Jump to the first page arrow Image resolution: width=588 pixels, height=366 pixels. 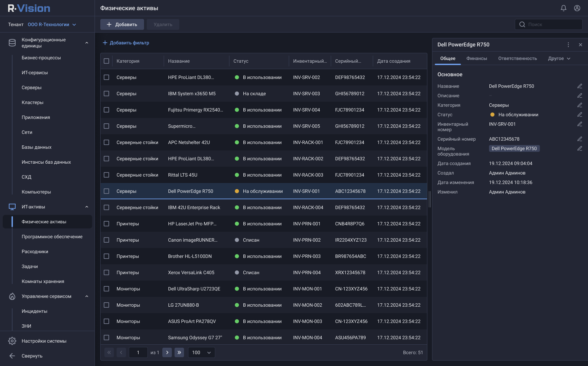109,352
